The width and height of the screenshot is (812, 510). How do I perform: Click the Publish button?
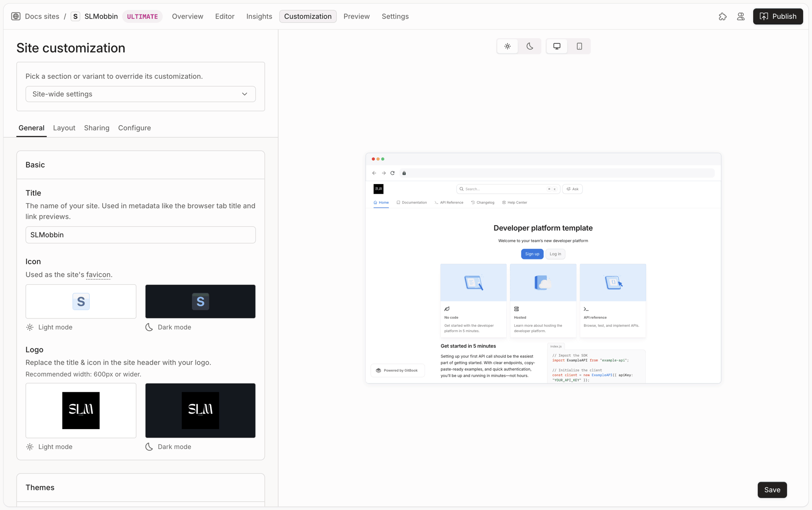[778, 17]
